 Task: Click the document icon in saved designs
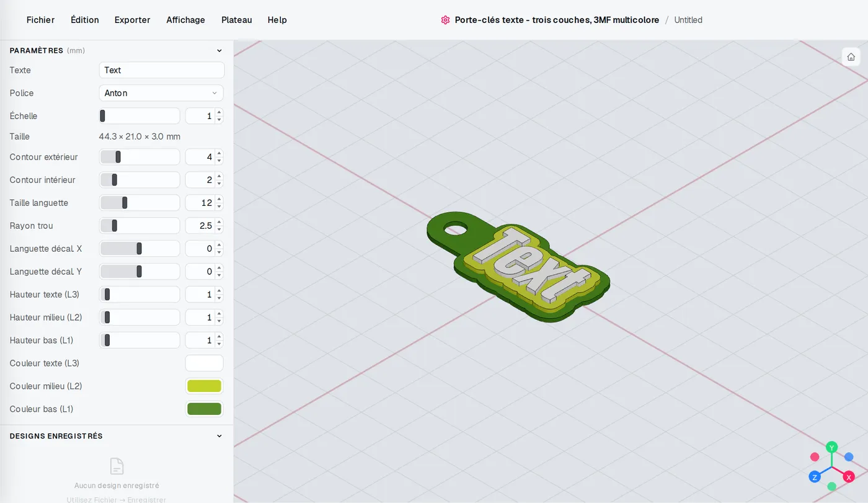(117, 466)
